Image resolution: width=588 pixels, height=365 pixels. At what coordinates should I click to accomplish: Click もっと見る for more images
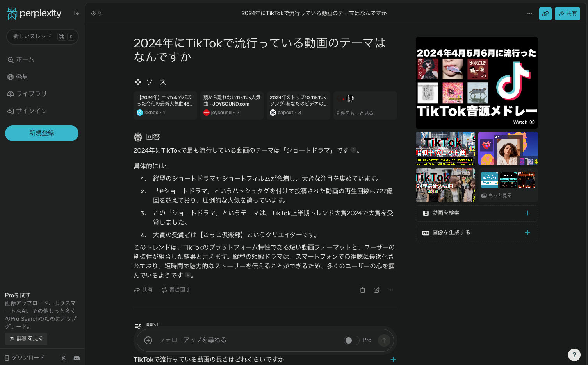tap(508, 185)
